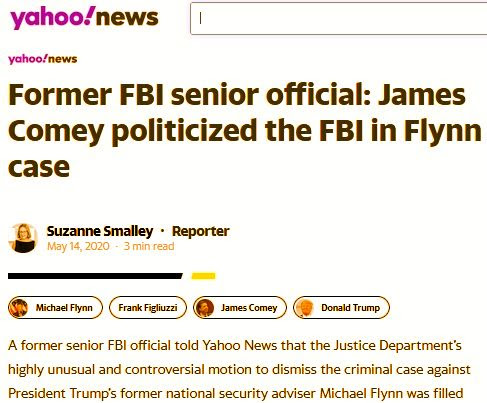Click the large Yahoo News logo
The image size is (487, 403).
tap(84, 17)
